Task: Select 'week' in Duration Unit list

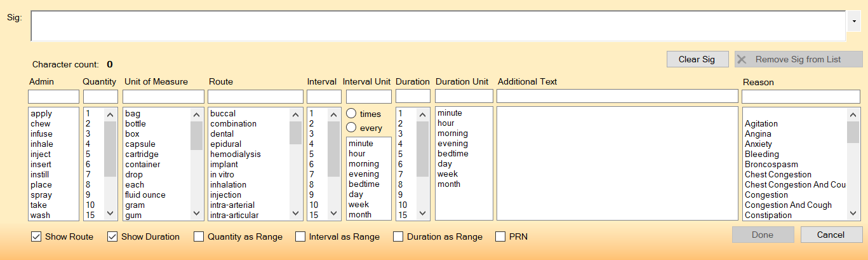Action: (448, 174)
